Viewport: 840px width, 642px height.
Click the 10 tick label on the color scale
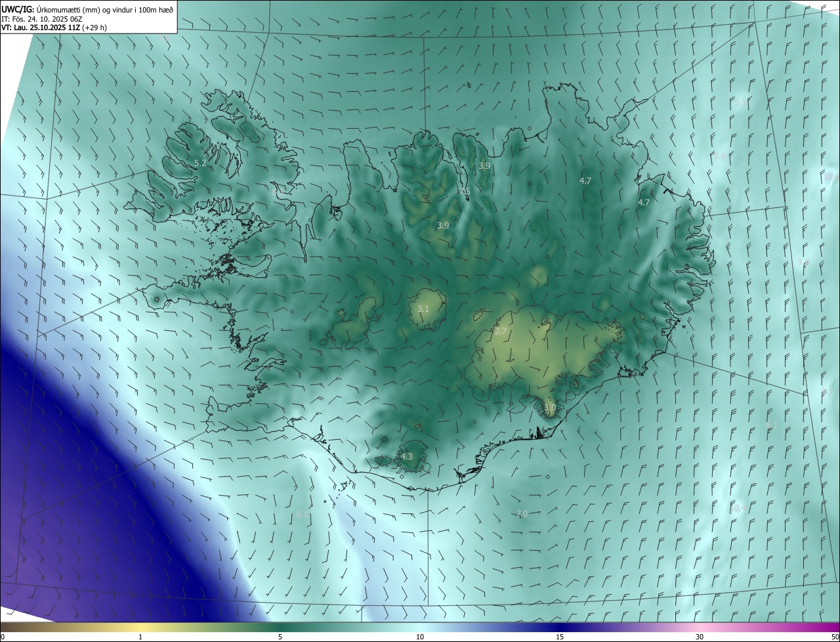tap(420, 637)
